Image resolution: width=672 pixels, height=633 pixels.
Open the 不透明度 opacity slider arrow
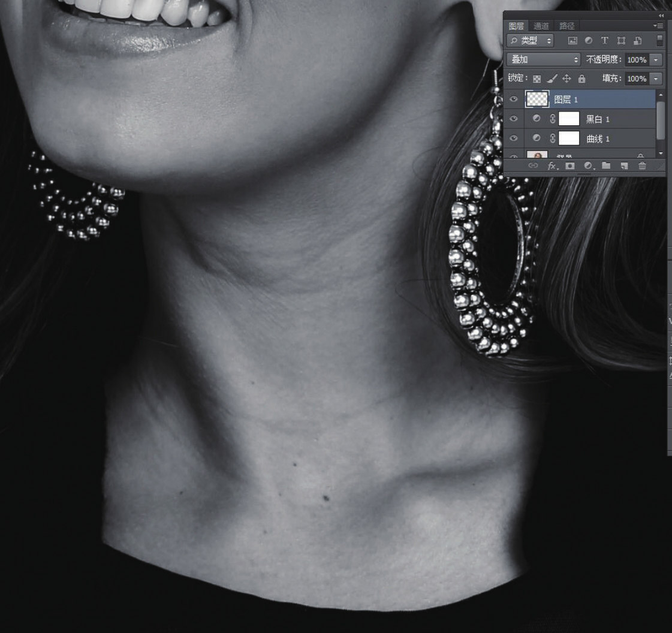click(x=656, y=60)
